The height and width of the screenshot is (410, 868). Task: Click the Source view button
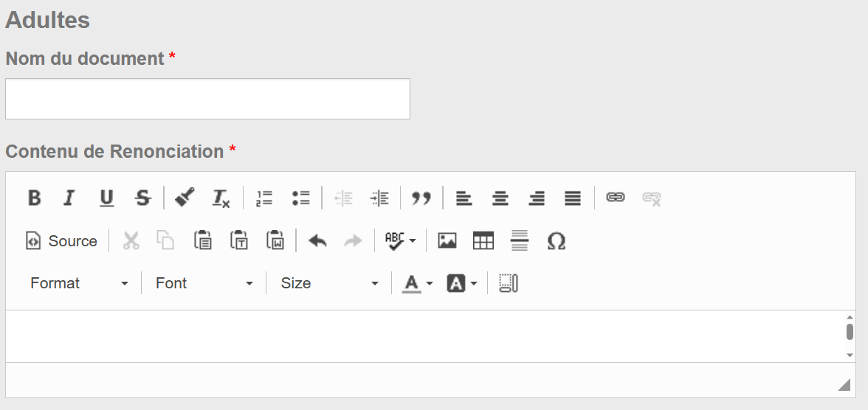click(62, 241)
